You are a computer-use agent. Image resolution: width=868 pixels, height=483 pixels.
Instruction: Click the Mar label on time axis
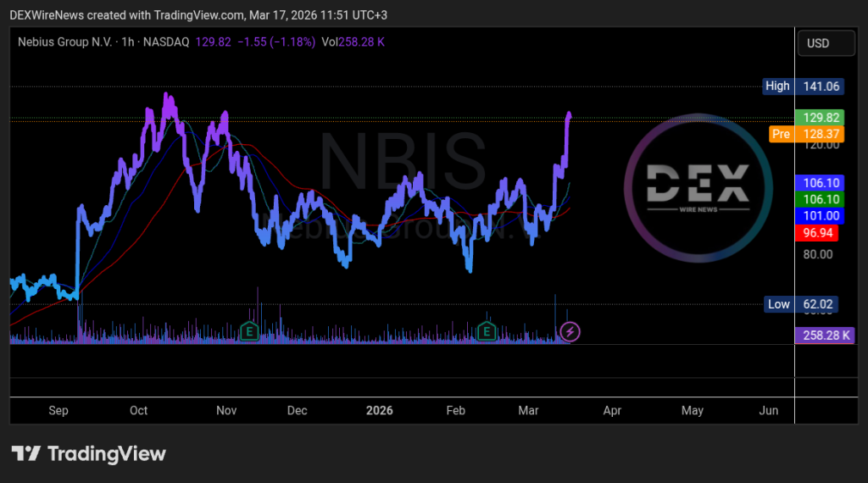point(528,410)
